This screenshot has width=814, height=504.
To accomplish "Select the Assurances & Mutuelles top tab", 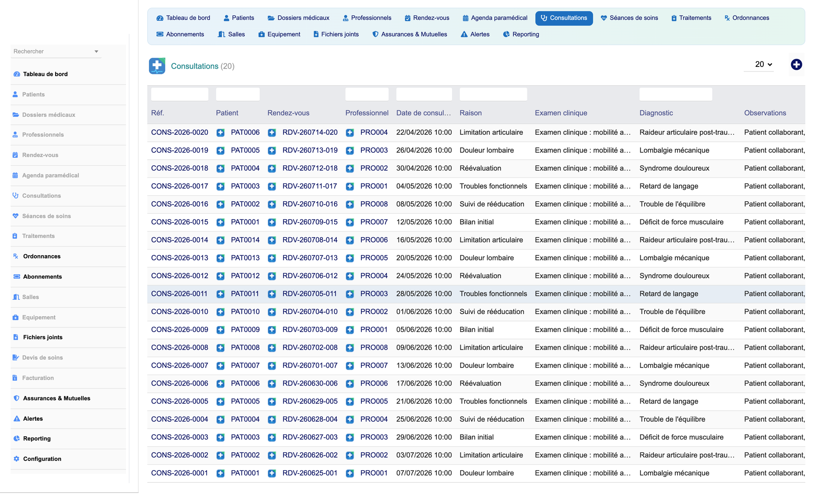I will point(410,34).
